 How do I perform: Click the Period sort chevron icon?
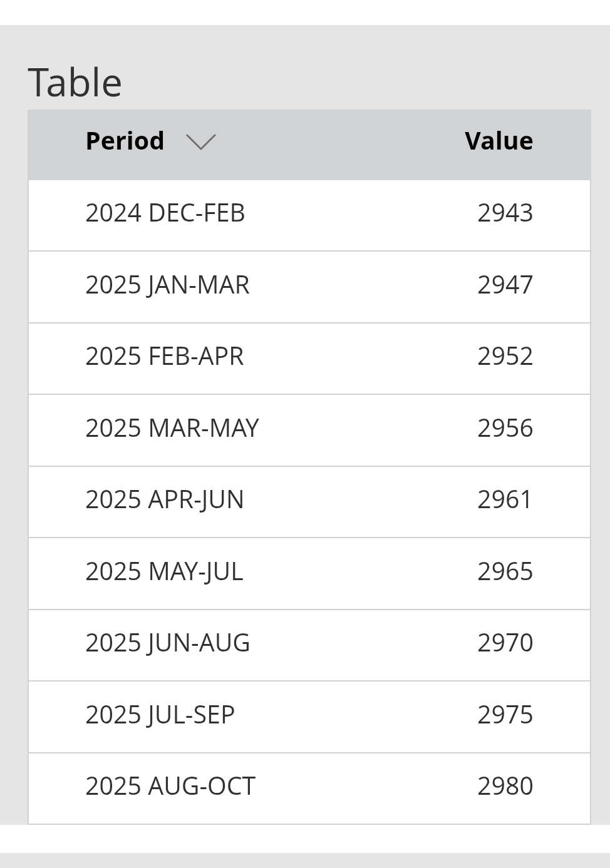click(x=201, y=142)
